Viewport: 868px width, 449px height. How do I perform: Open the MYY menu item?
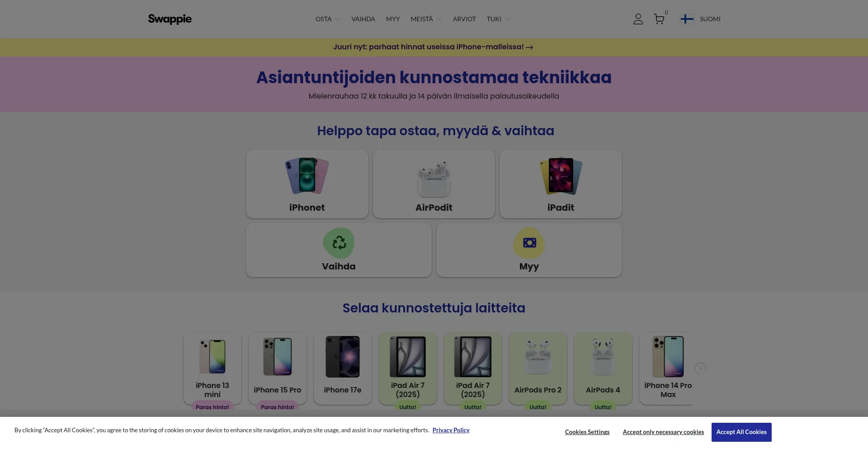[393, 19]
